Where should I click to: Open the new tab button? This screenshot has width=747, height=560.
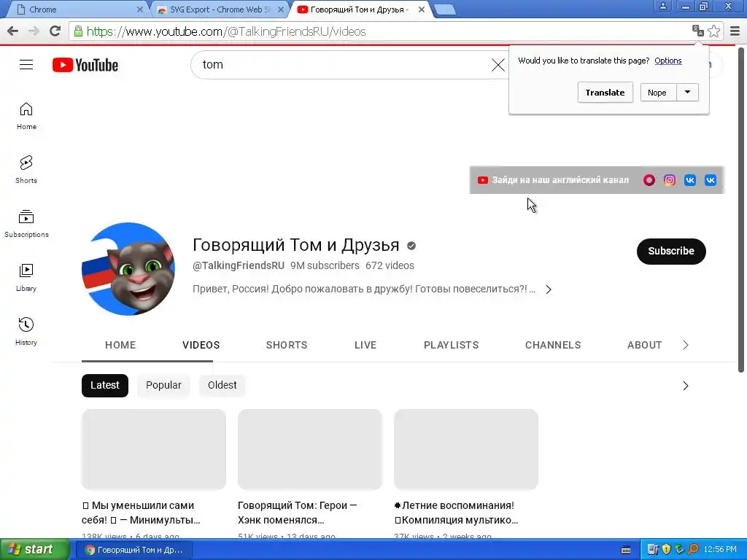[x=445, y=9]
